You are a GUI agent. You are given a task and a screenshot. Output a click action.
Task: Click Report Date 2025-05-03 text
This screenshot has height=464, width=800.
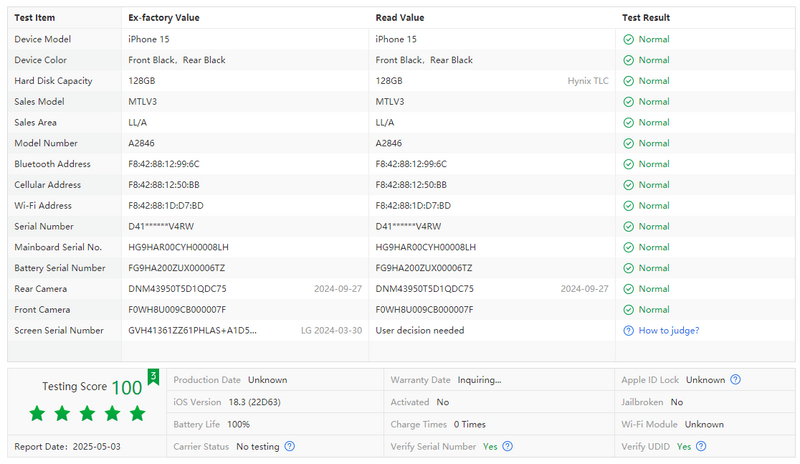click(67, 446)
